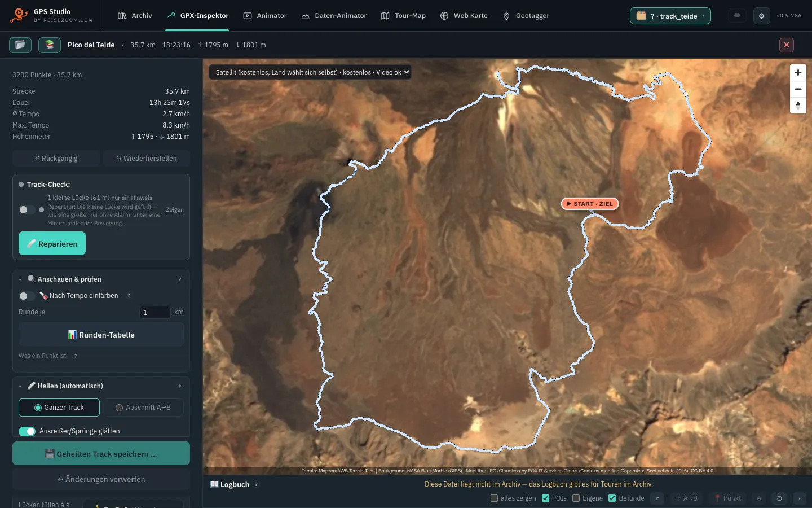Collapse the Anschauen & prüfen section
This screenshot has width=812, height=508.
click(x=20, y=279)
